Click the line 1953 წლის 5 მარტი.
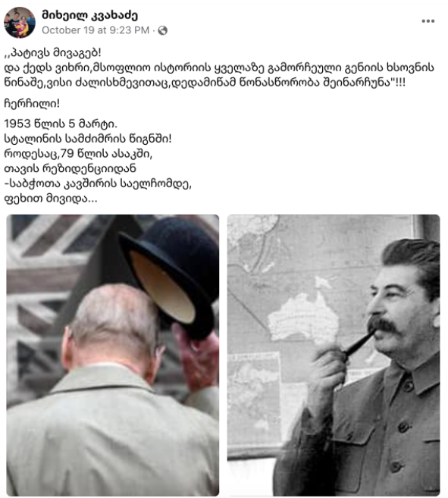This screenshot has height=498, width=448. [x=61, y=124]
